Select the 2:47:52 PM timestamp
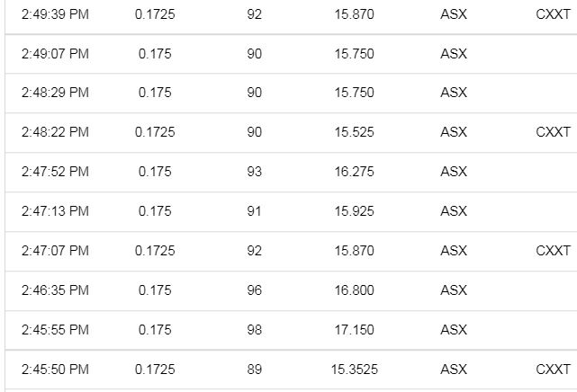This screenshot has height=392, width=577. [x=55, y=172]
